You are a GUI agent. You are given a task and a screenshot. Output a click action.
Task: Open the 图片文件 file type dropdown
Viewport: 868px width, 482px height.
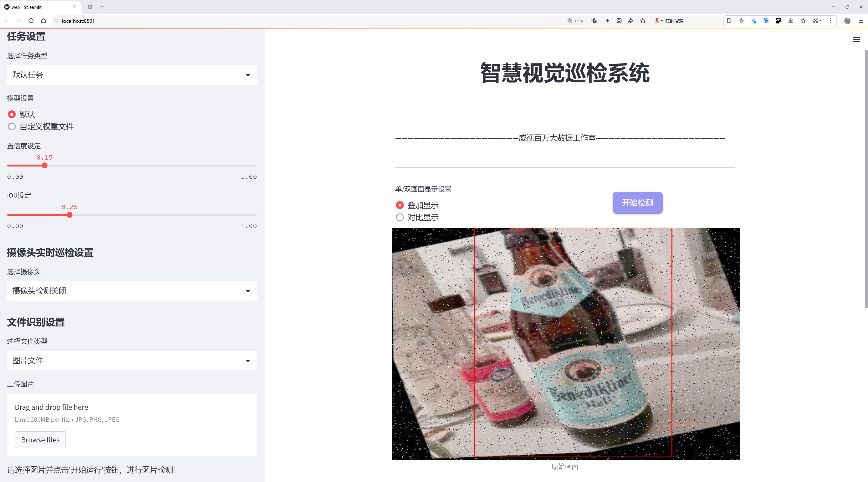[x=132, y=361]
